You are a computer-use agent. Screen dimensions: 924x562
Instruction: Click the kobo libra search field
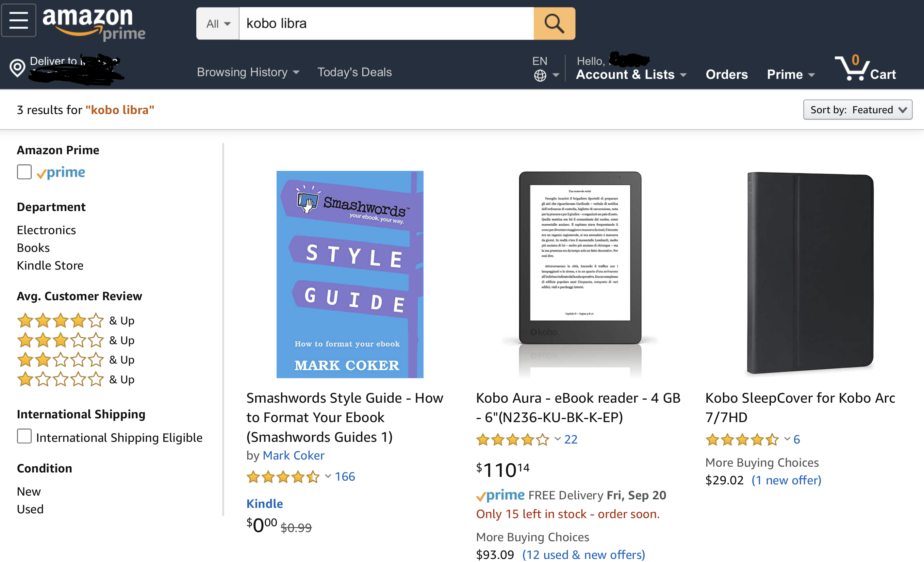point(386,23)
